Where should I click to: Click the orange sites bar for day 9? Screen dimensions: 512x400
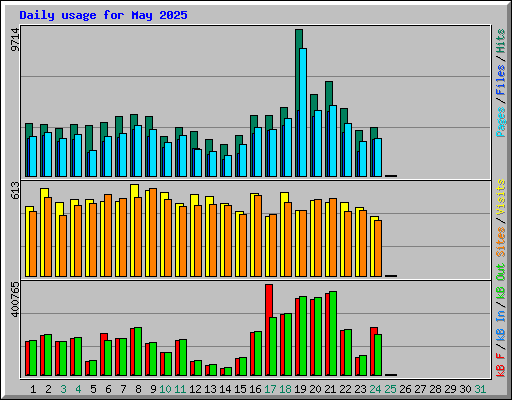click(x=153, y=232)
